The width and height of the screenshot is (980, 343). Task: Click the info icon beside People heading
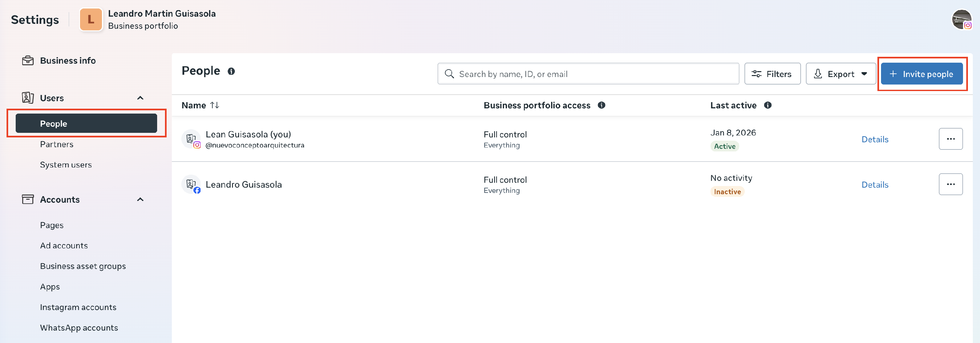click(x=231, y=71)
